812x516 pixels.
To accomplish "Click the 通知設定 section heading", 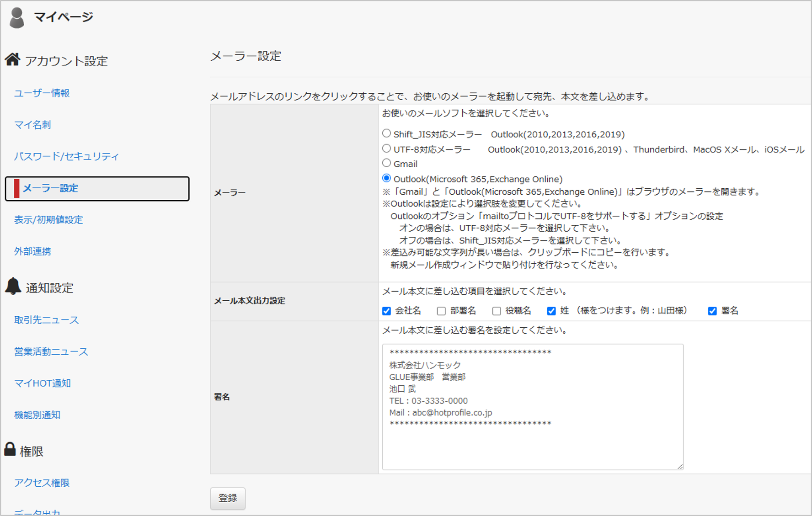I will (49, 288).
